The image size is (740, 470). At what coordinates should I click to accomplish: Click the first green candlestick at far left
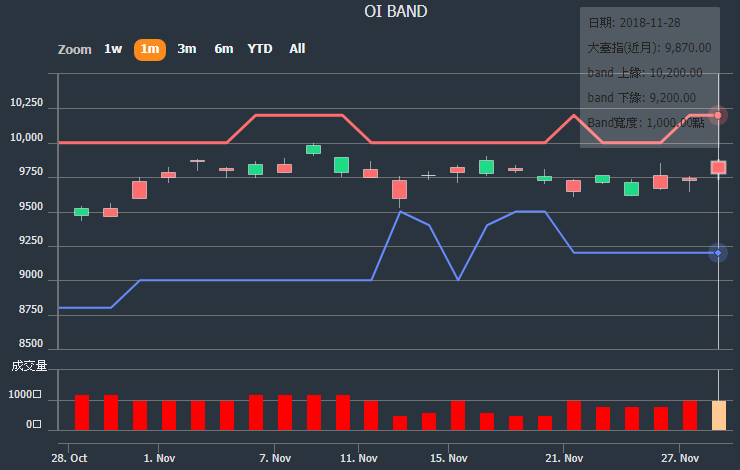(x=81, y=212)
